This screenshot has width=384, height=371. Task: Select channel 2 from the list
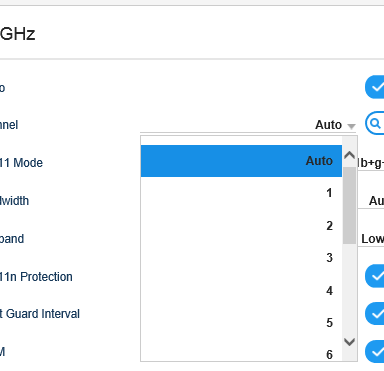(x=241, y=225)
